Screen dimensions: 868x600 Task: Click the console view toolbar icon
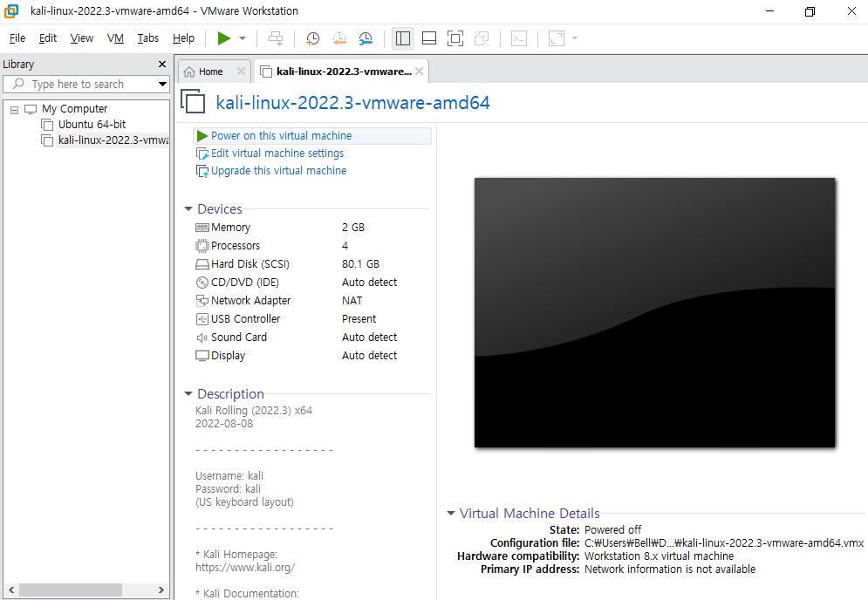point(519,38)
